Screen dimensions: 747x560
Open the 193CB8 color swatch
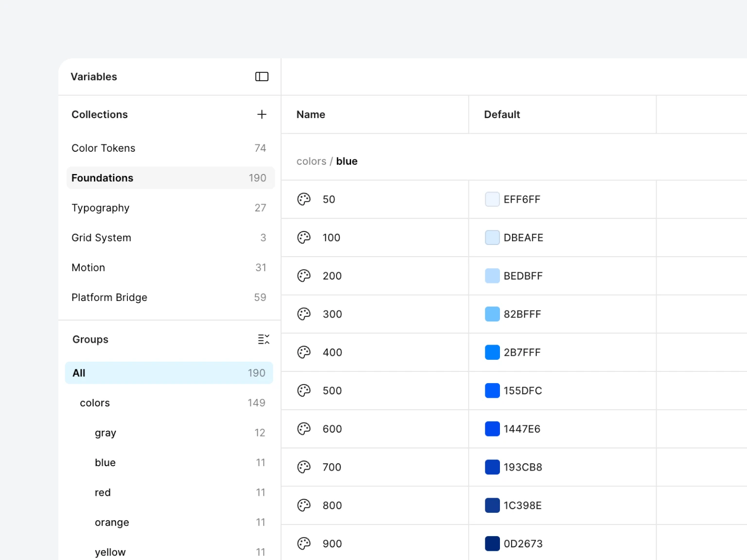tap(492, 467)
